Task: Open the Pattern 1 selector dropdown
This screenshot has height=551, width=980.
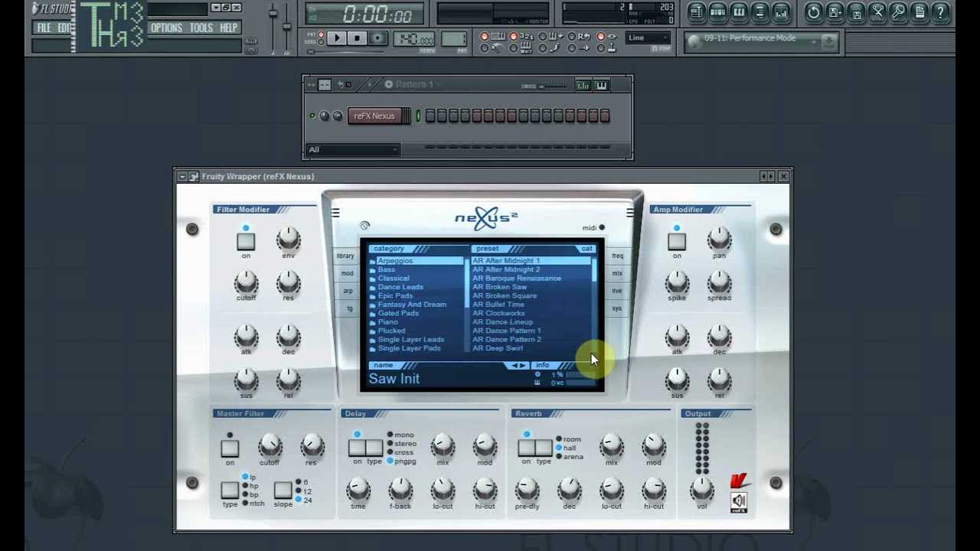Action: click(416, 84)
